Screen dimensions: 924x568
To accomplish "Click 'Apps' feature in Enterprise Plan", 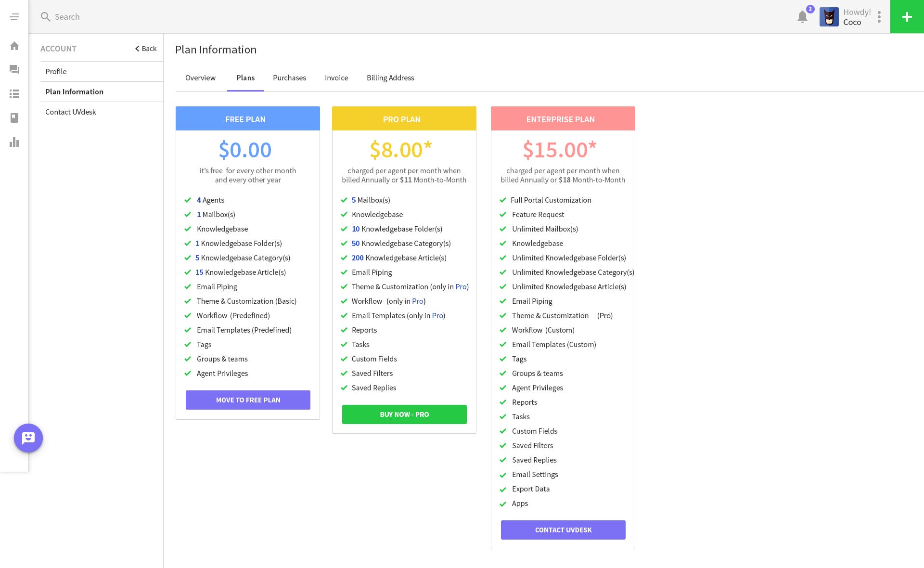I will (x=520, y=503).
